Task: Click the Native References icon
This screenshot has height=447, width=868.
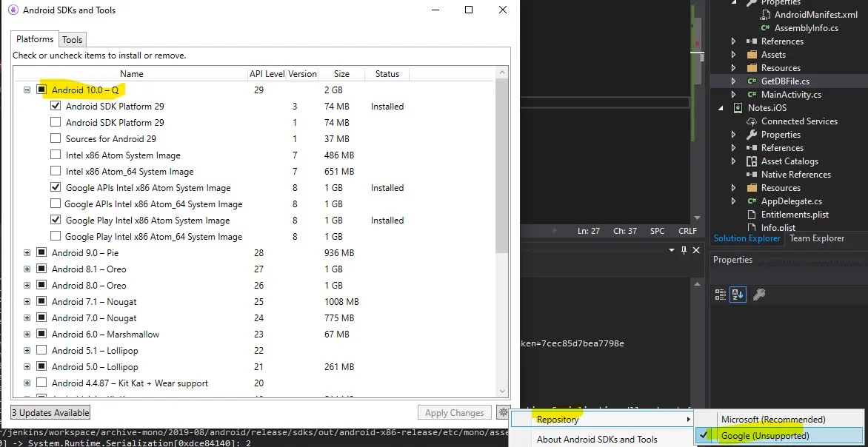Action: click(x=751, y=174)
